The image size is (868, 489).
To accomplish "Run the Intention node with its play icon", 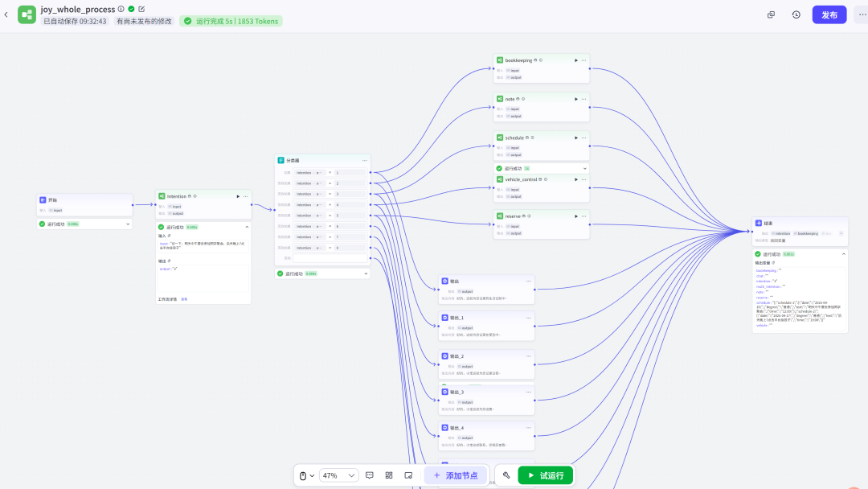I will [x=237, y=196].
